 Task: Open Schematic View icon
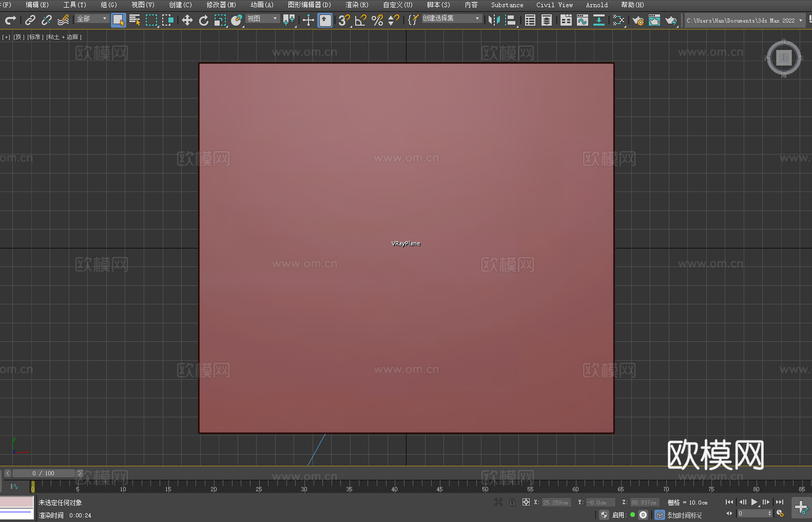[599, 20]
